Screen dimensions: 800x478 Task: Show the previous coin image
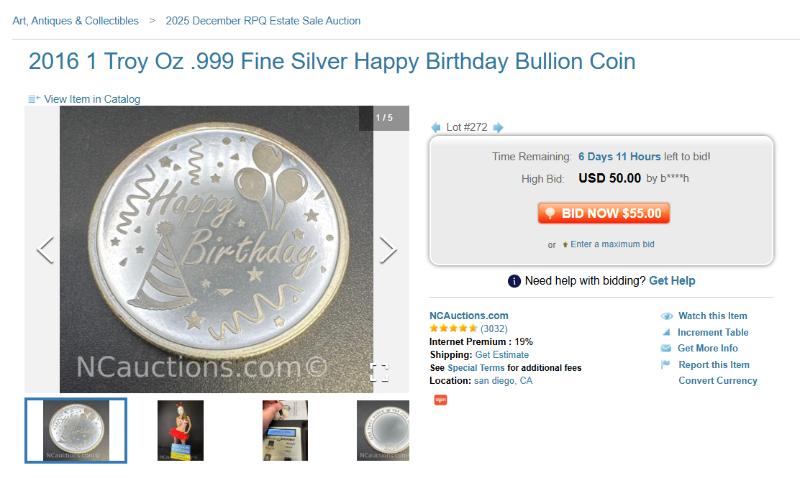click(x=45, y=249)
